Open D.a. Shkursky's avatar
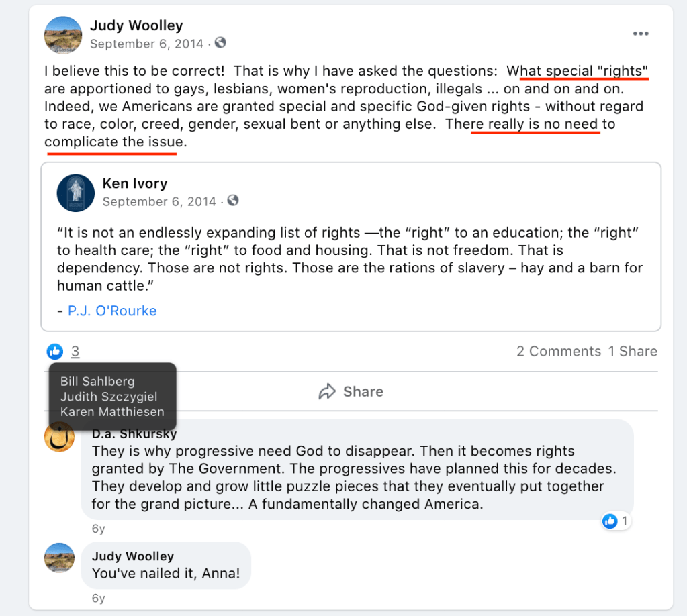Image resolution: width=687 pixels, height=616 pixels. (60, 438)
